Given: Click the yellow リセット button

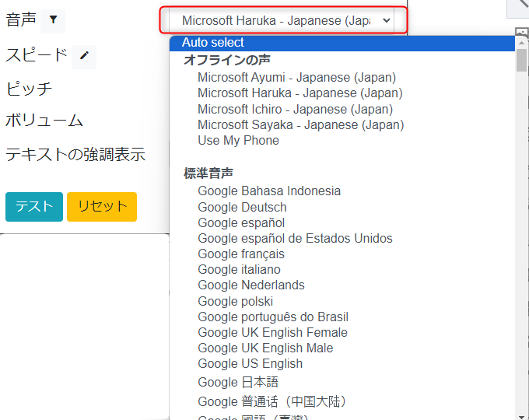Looking at the screenshot, I should pyautogui.click(x=102, y=207).
